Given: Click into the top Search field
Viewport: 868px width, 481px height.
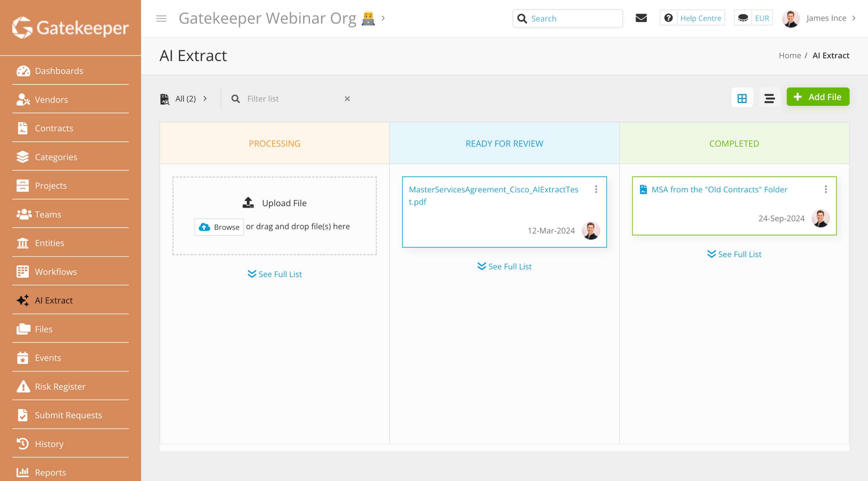Looking at the screenshot, I should [574, 18].
